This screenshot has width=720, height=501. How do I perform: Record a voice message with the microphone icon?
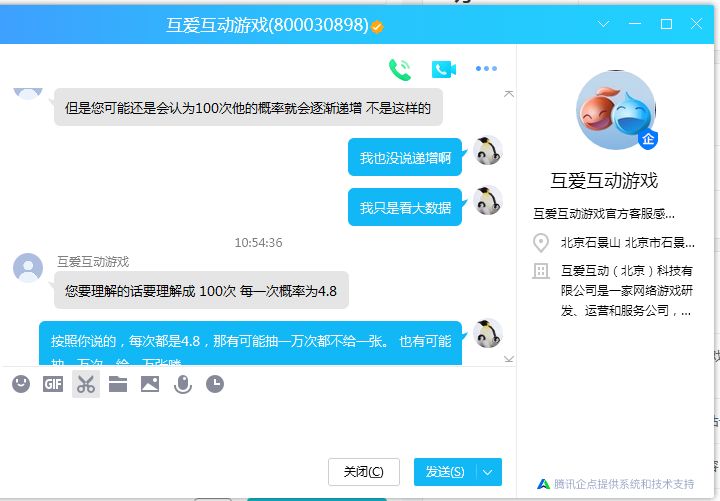click(183, 384)
